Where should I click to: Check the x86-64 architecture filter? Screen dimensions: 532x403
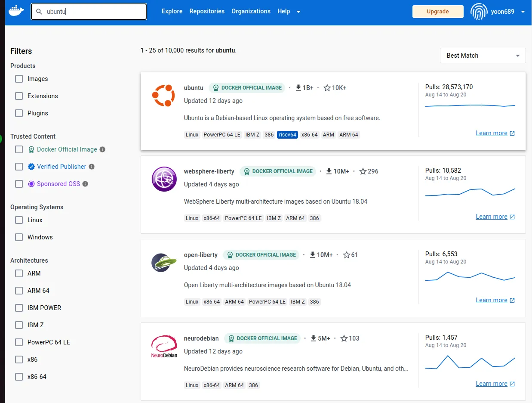[x=19, y=377]
